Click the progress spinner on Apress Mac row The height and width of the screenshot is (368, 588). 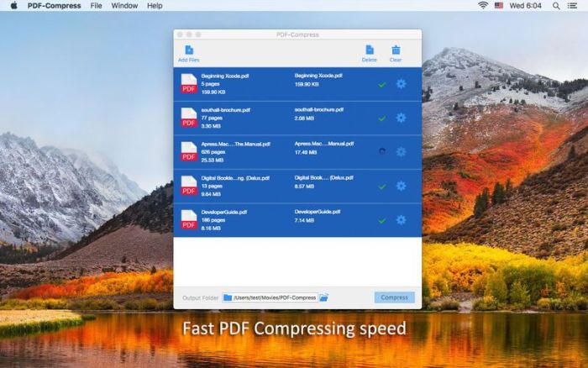382,151
